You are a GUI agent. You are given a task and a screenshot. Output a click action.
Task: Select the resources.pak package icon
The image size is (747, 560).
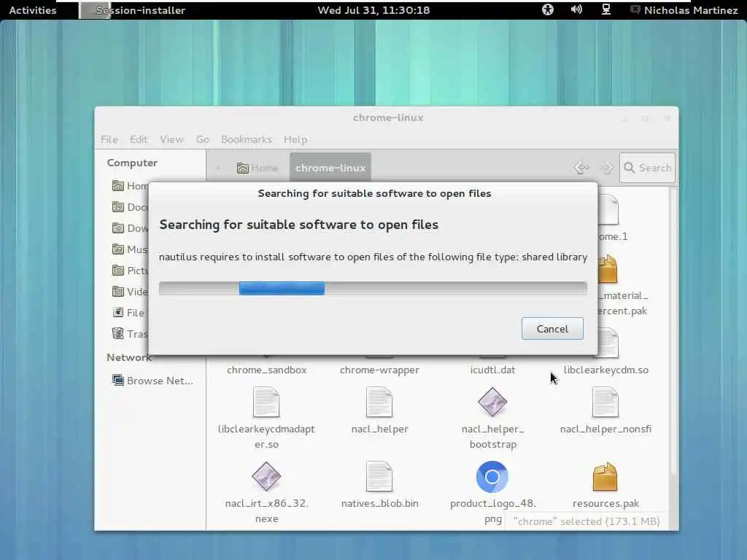click(x=605, y=477)
